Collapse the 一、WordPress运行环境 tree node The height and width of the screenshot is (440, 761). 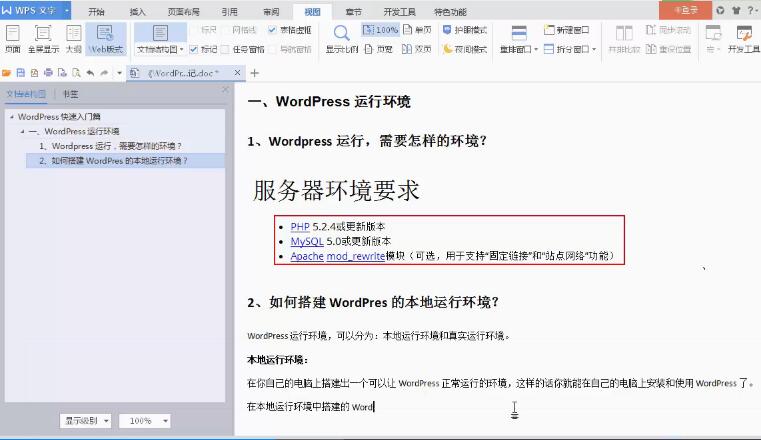coord(22,131)
